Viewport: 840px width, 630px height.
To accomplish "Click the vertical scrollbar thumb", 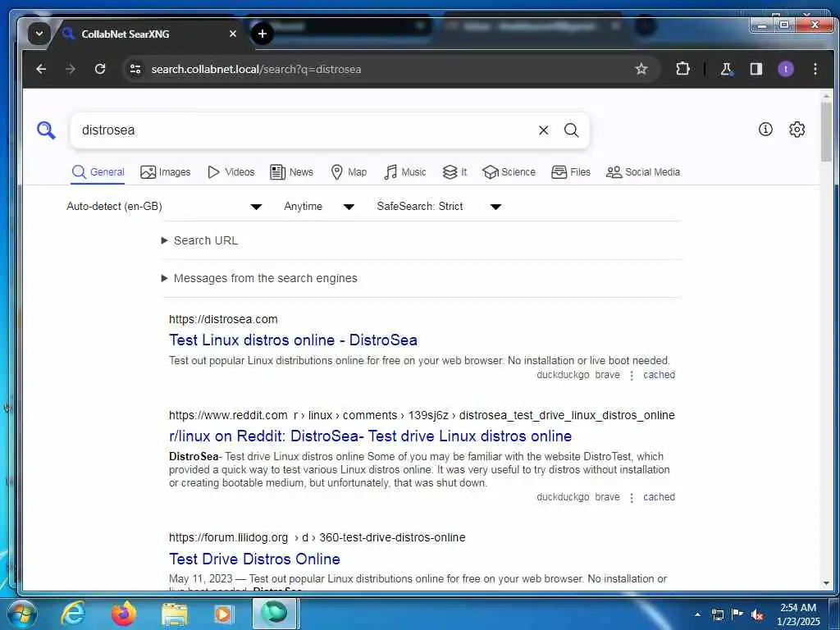I will (826, 131).
